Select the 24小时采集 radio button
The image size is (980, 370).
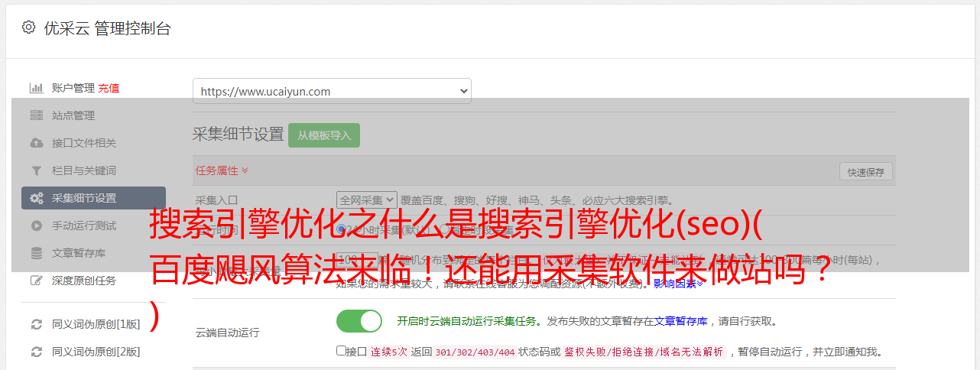coord(341,229)
